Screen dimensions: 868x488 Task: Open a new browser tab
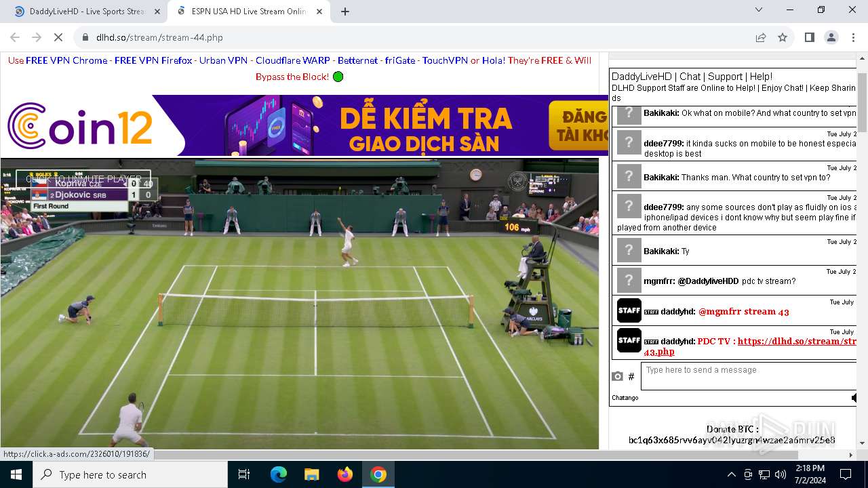[x=345, y=12]
